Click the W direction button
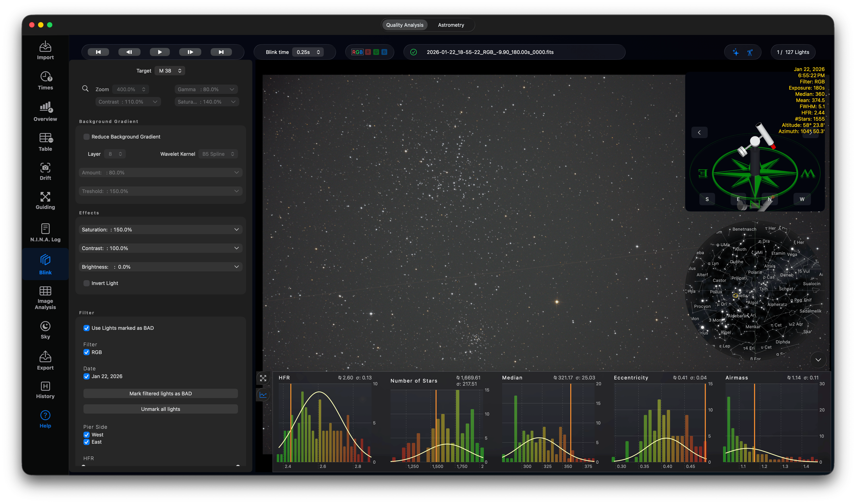The width and height of the screenshot is (856, 504). (802, 199)
